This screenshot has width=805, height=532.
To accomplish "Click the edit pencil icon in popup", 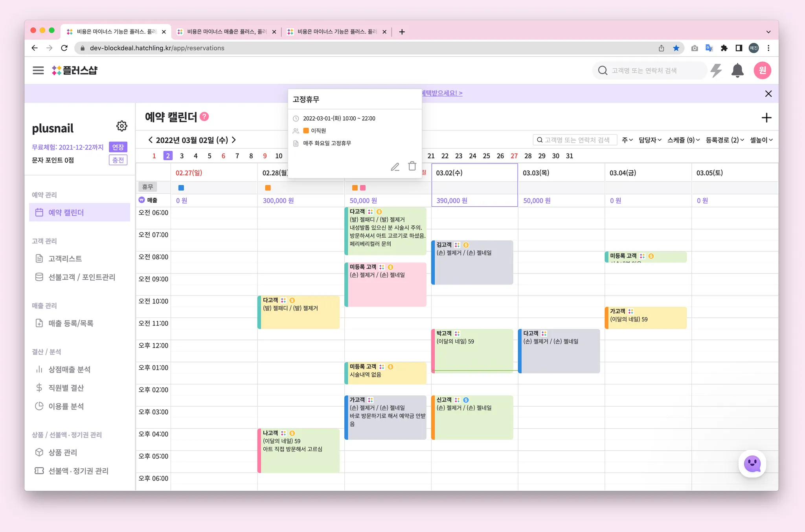I will [x=395, y=167].
